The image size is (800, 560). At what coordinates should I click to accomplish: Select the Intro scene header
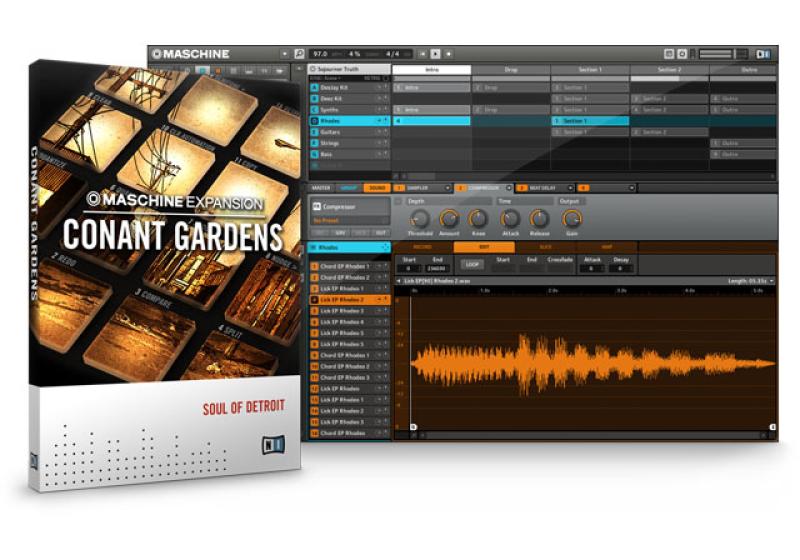coord(432,70)
